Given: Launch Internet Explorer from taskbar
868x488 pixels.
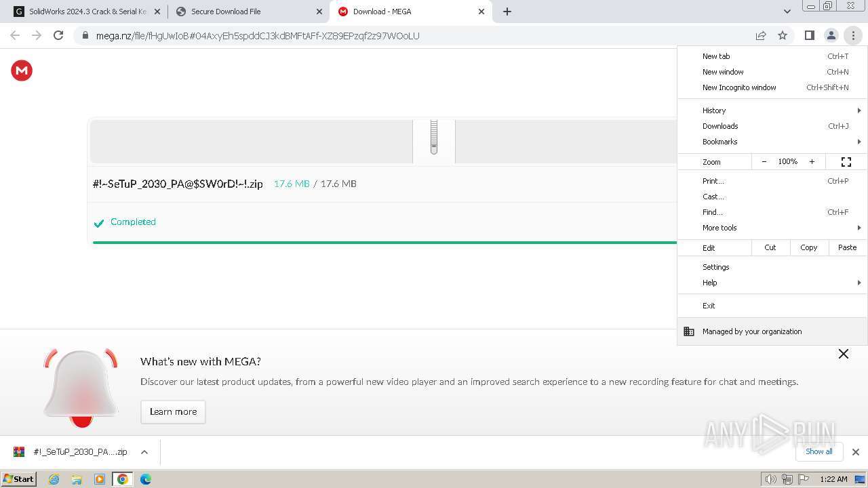Looking at the screenshot, I should click(54, 479).
